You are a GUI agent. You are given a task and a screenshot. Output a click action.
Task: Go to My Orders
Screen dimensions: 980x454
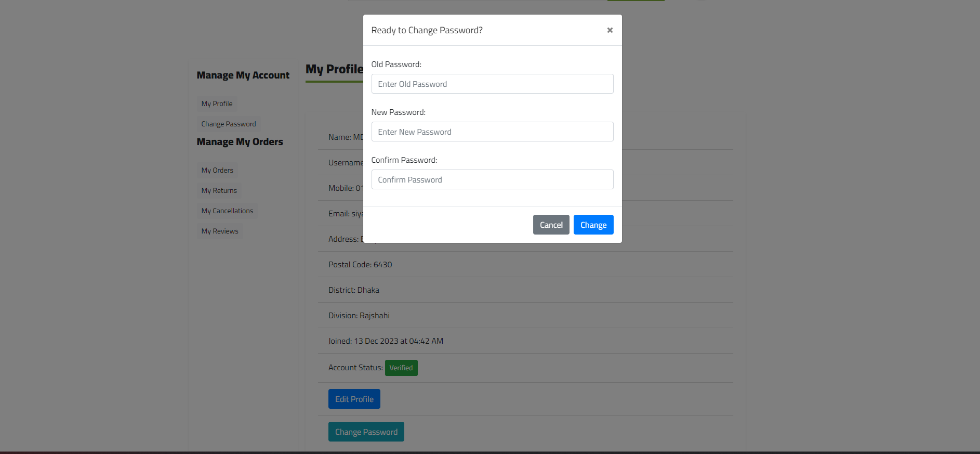[217, 170]
